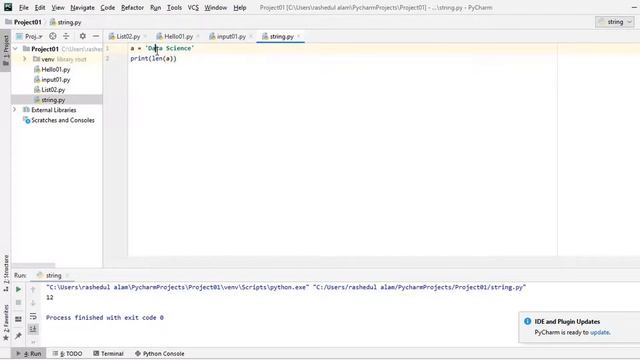Viewport: 640px width, 360px height.
Task: Toggle the 4: Run tool window button
Action: [29, 353]
